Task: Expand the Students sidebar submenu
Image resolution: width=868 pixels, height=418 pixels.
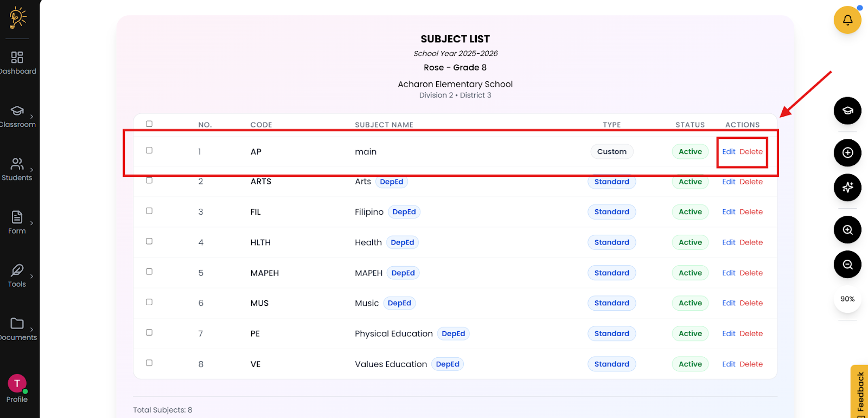Action: (17, 169)
